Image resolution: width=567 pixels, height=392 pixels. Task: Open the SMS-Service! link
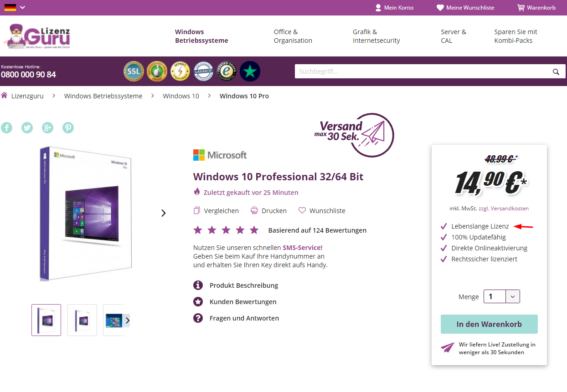(302, 248)
